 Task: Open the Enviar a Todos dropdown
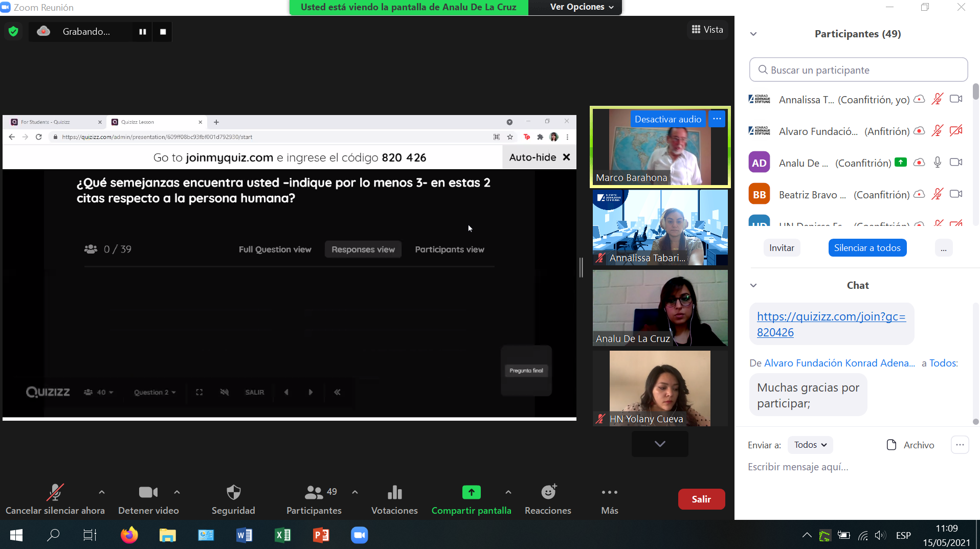pos(810,445)
